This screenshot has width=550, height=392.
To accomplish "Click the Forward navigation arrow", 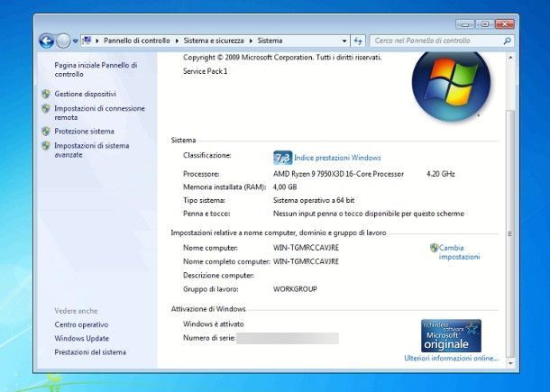I will (63, 41).
